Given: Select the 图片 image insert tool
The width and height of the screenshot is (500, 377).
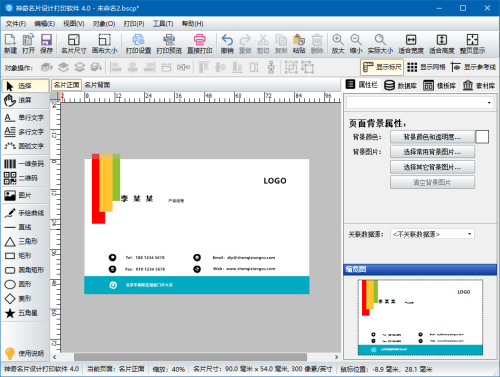Looking at the screenshot, I should 25,195.
